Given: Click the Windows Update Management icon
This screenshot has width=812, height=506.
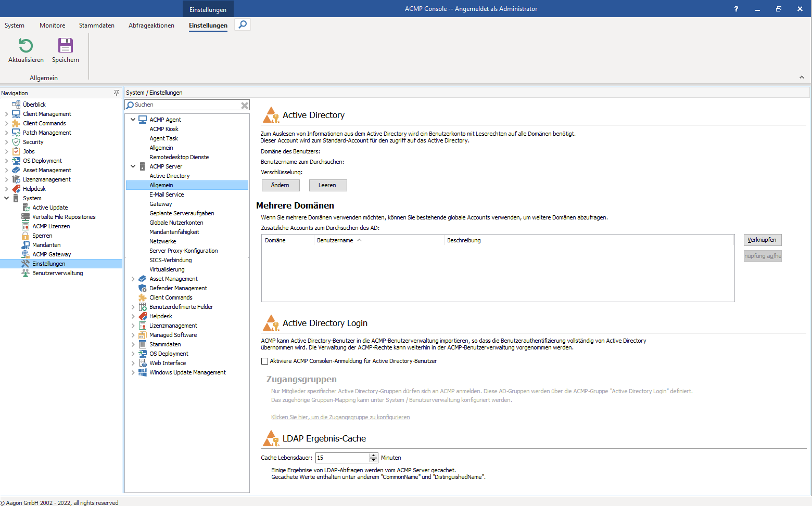Looking at the screenshot, I should point(143,372).
